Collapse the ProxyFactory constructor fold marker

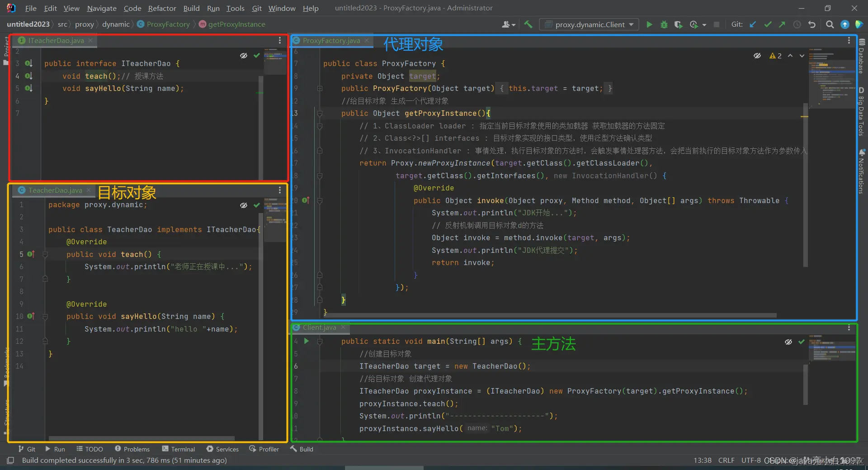pyautogui.click(x=320, y=89)
